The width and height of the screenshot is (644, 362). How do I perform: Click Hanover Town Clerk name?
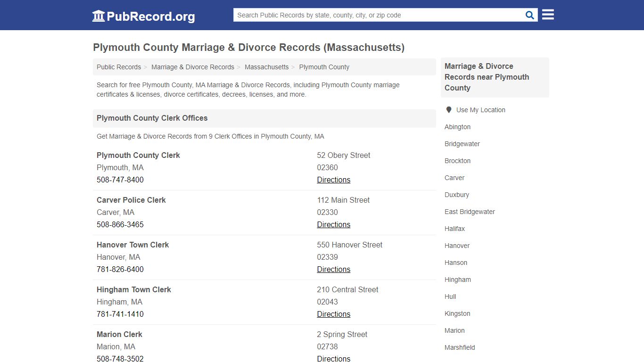click(x=132, y=245)
